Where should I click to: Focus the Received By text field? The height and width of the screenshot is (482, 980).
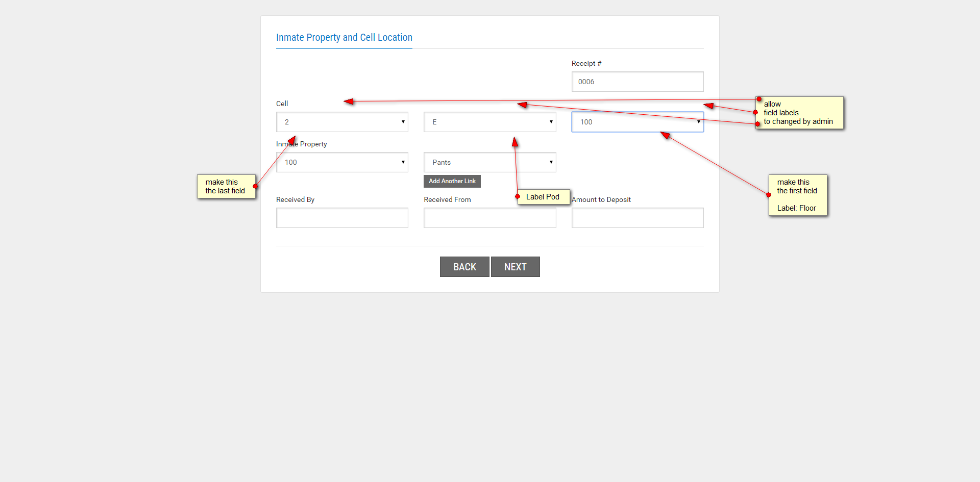point(342,218)
